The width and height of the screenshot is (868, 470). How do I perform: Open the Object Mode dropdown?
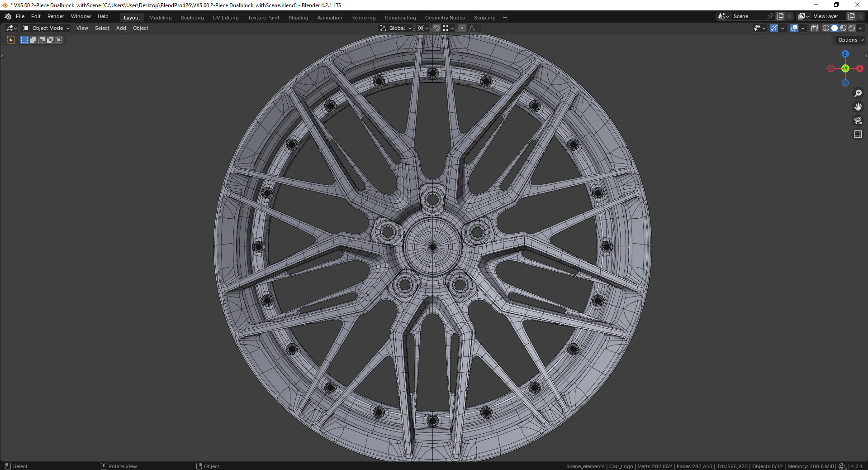(46, 28)
